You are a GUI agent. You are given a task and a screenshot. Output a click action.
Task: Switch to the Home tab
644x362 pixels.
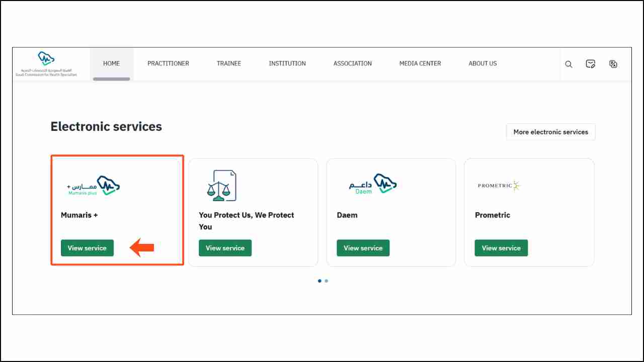(111, 63)
